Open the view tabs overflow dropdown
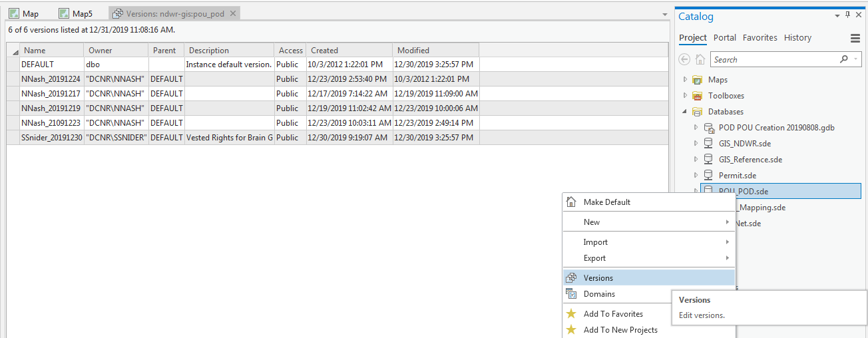The width and height of the screenshot is (868, 338). (664, 15)
